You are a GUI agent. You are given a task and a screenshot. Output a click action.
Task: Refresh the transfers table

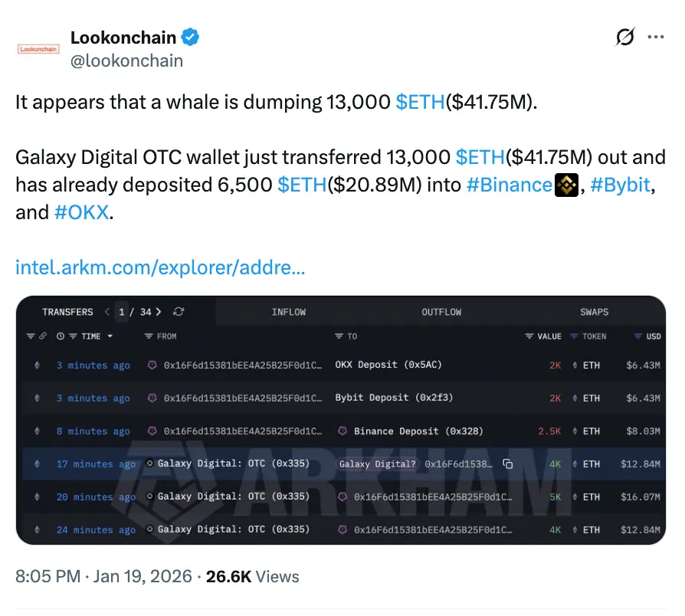tap(179, 312)
